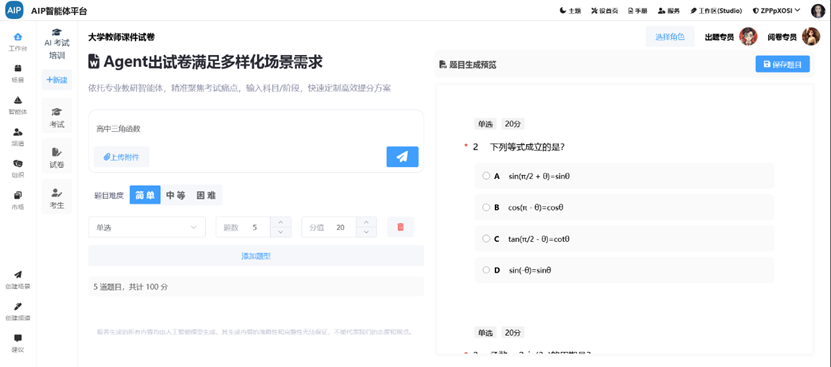Select the 阅卷专员 avatar
This screenshot has width=831, height=367.
pos(811,37)
